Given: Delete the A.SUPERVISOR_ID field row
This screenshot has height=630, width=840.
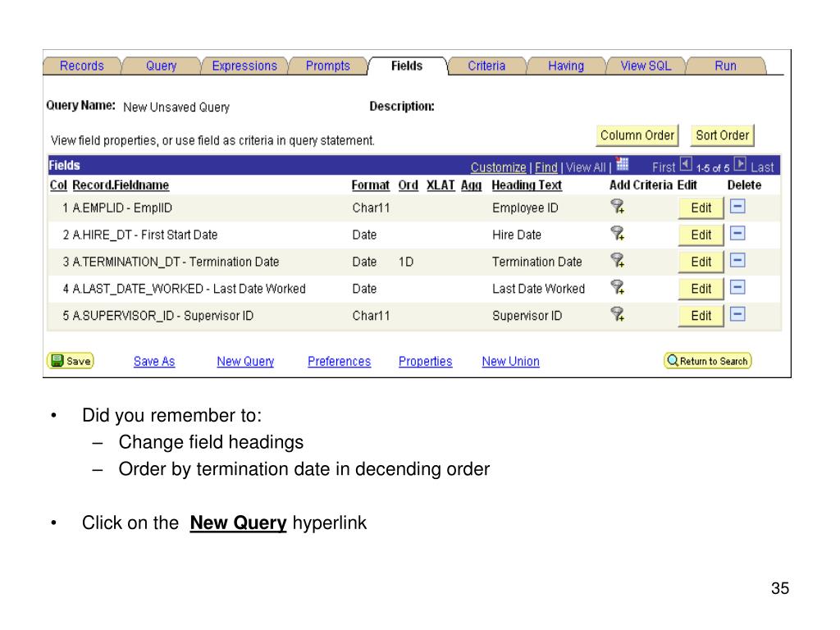Looking at the screenshot, I should point(737,314).
